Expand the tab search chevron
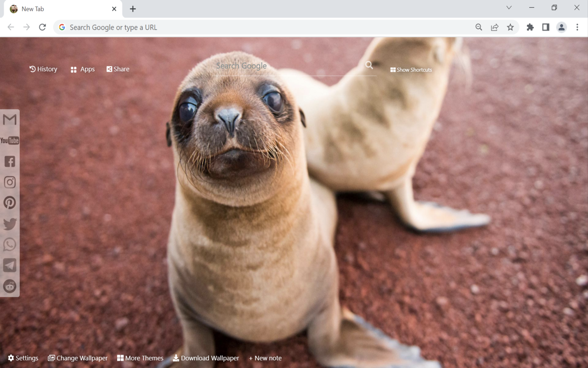 pos(509,7)
